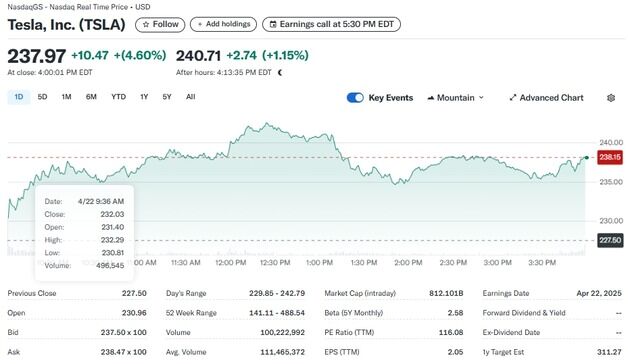The image size is (628, 364).
Task: Click the red 238.15 price label
Action: click(610, 157)
